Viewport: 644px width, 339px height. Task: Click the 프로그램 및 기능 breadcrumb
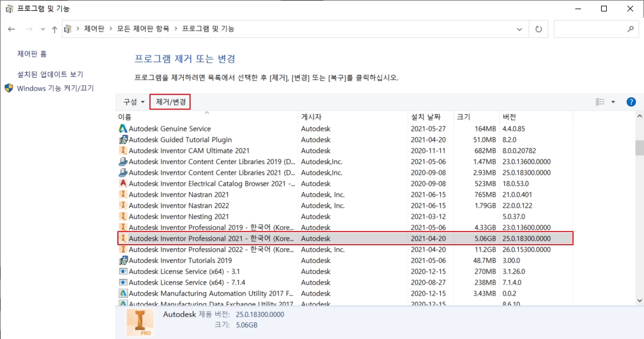click(208, 29)
